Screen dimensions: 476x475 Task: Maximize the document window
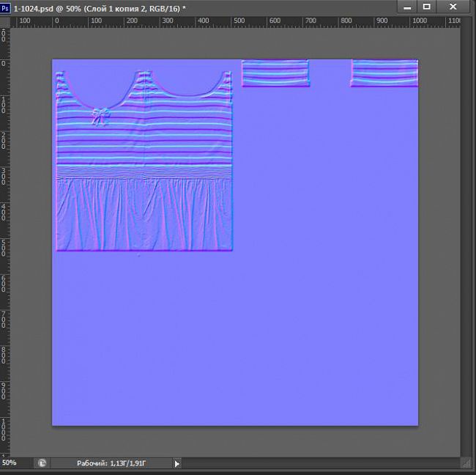426,7
